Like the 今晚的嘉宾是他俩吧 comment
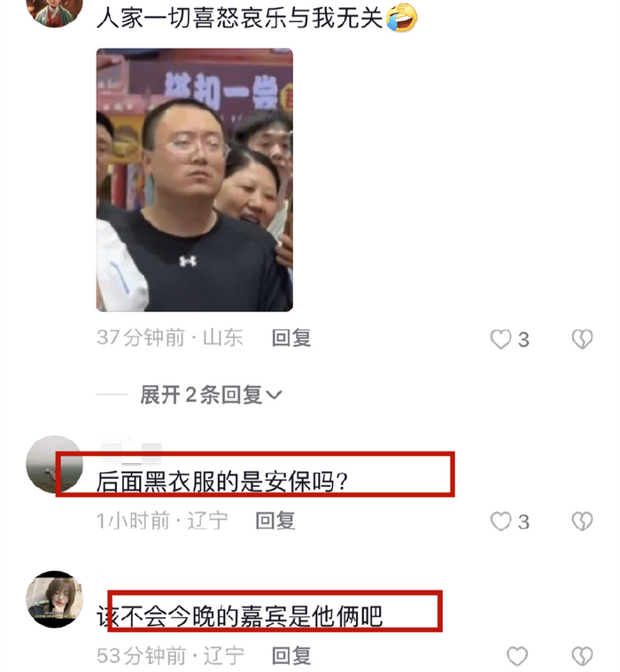This screenshot has height=672, width=620. pyautogui.click(x=516, y=656)
